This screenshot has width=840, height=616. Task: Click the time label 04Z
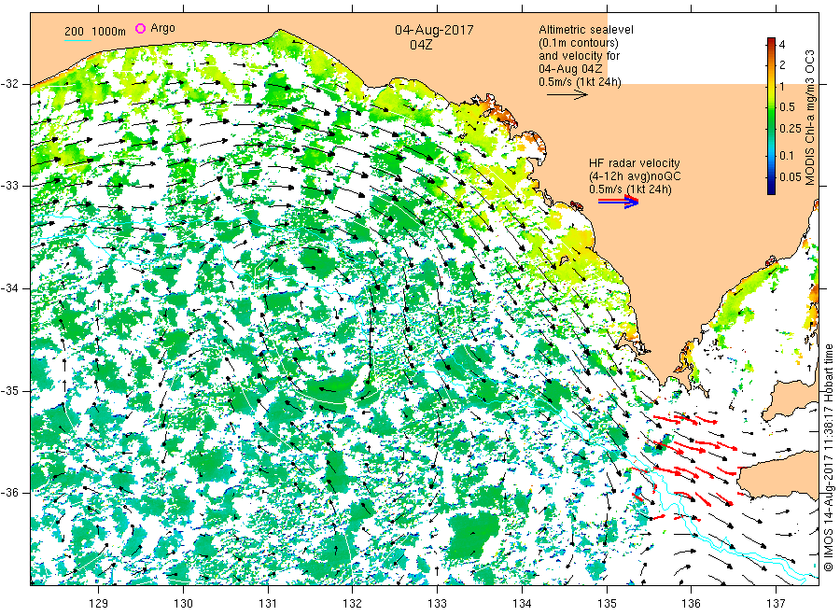tap(421, 45)
